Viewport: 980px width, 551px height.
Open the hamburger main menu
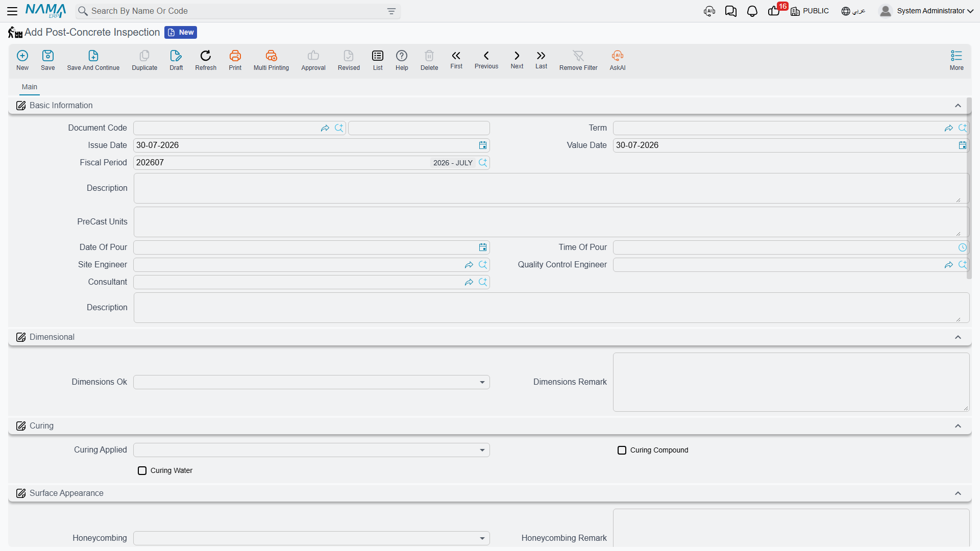point(12,11)
